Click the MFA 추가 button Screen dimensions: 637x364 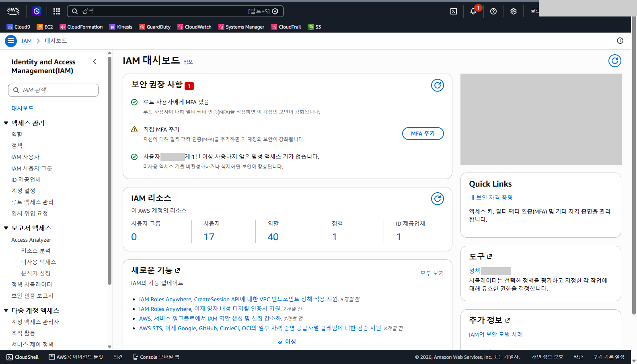(423, 134)
